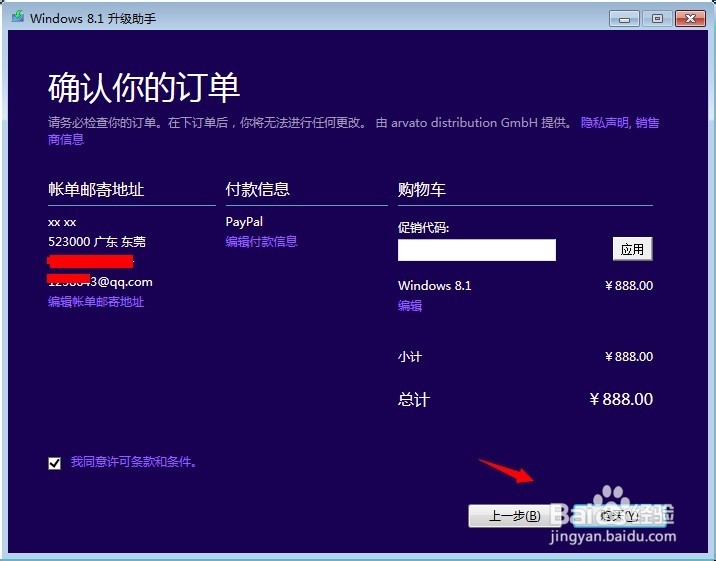Click the Windows 8.1 Upgrade Assistant title icon
Image resolution: width=716 pixels, height=561 pixels.
pos(18,17)
